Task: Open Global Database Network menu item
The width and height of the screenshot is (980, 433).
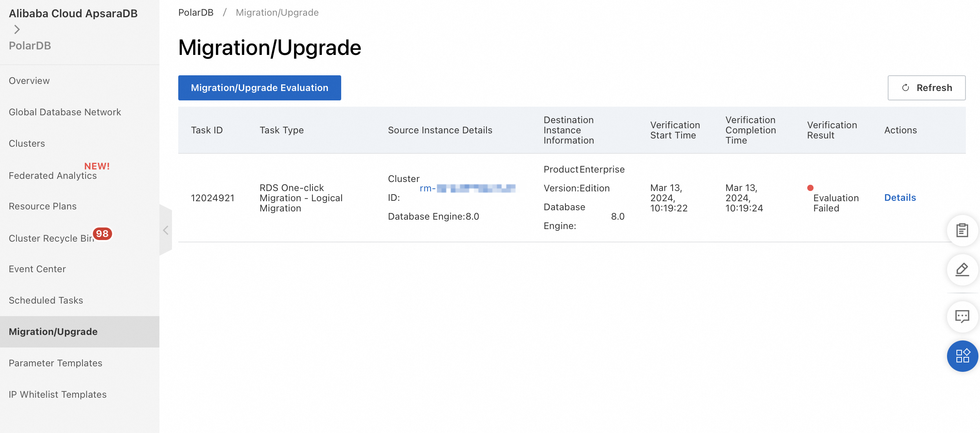Action: coord(65,112)
